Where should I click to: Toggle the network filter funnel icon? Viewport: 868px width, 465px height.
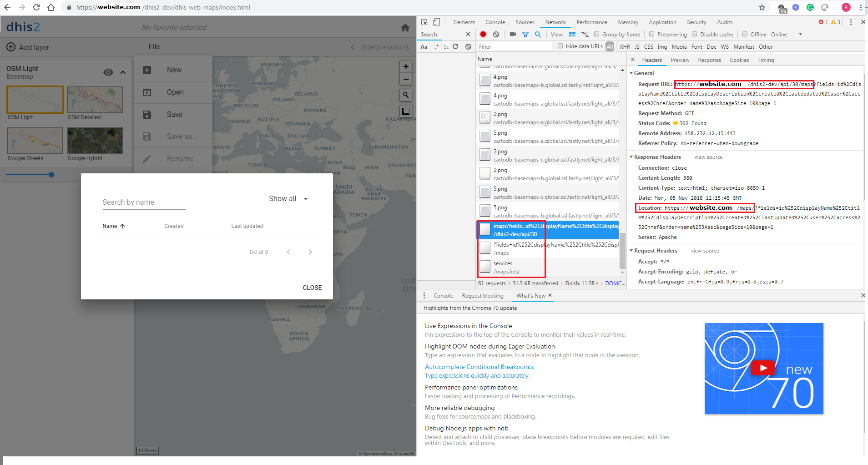525,35
